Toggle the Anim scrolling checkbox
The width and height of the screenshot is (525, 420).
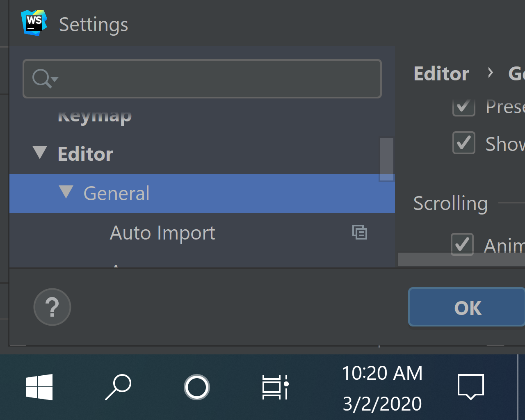tap(462, 244)
